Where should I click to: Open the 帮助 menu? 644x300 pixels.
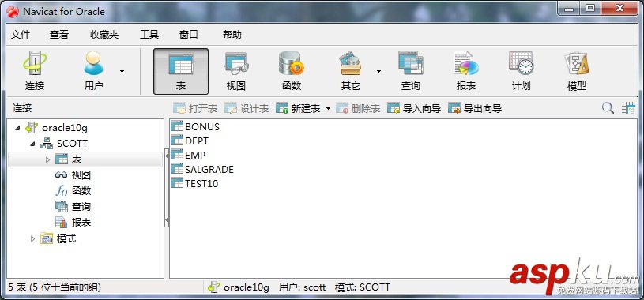tap(232, 35)
